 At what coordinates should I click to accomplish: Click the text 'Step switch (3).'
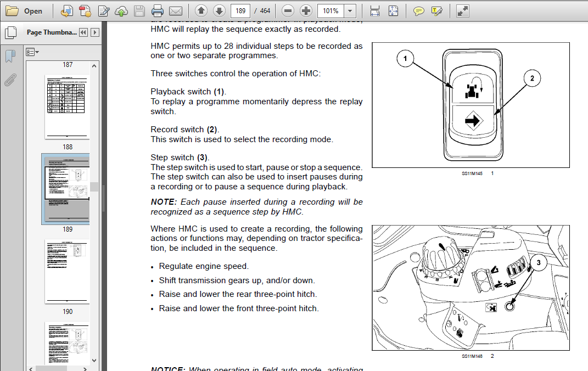tap(180, 158)
